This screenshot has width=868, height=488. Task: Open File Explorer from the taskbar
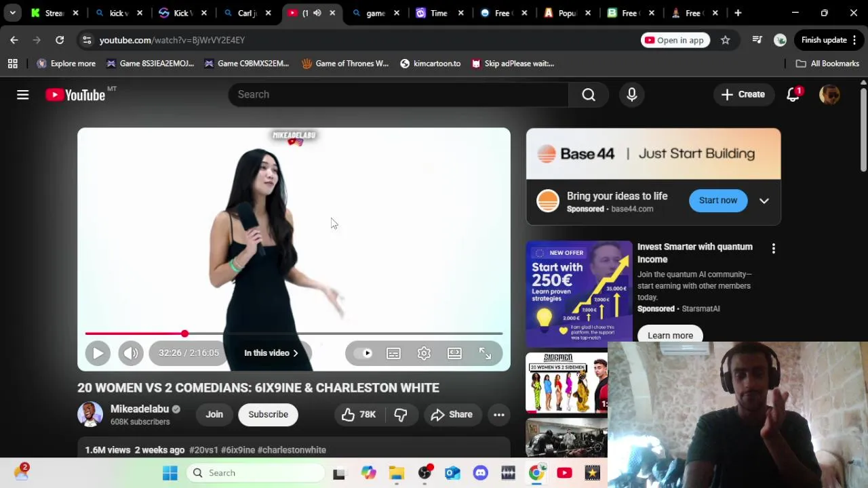(x=396, y=473)
